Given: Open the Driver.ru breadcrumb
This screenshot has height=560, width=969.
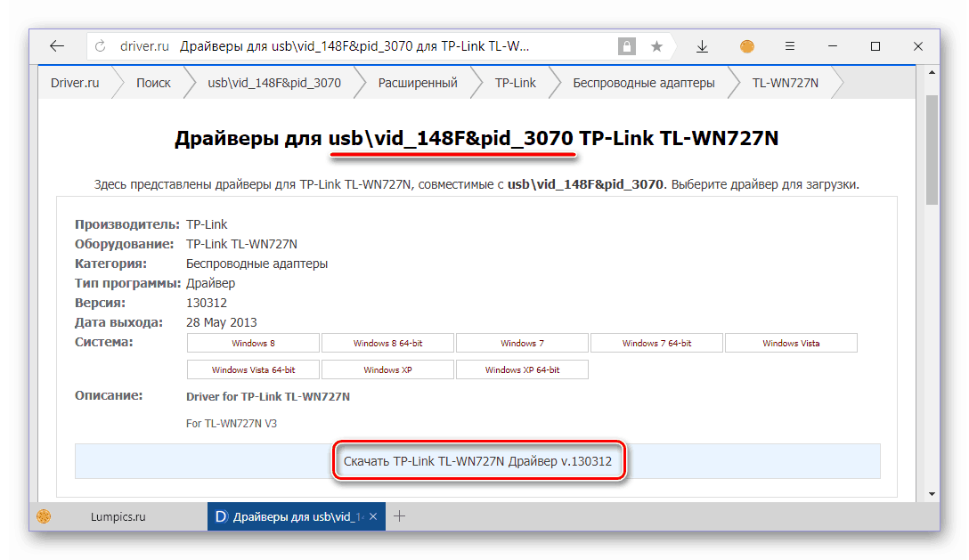Looking at the screenshot, I should coord(75,83).
